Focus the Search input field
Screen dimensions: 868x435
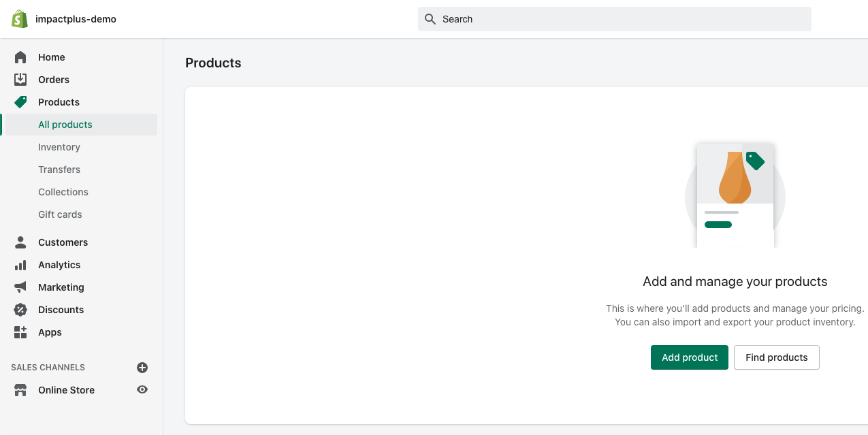(615, 19)
